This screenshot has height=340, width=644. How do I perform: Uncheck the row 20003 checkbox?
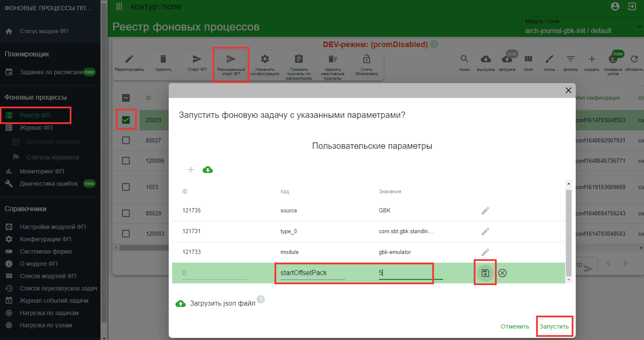126,120
